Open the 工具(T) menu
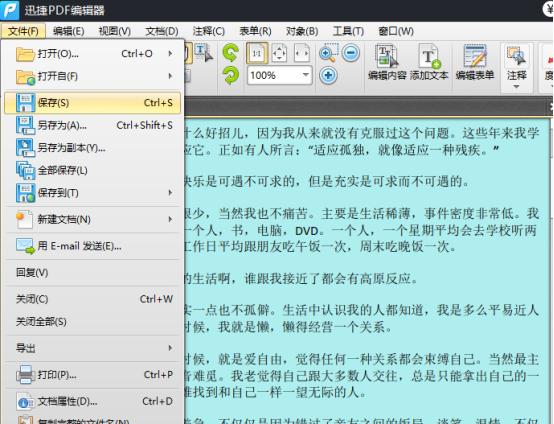554x424 pixels. coord(348,31)
